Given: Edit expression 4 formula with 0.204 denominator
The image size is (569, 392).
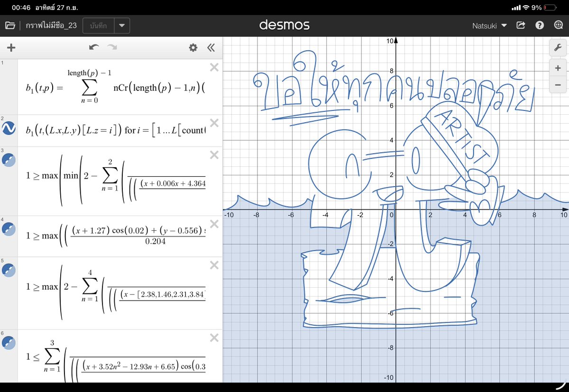Looking at the screenshot, I should coord(115,236).
